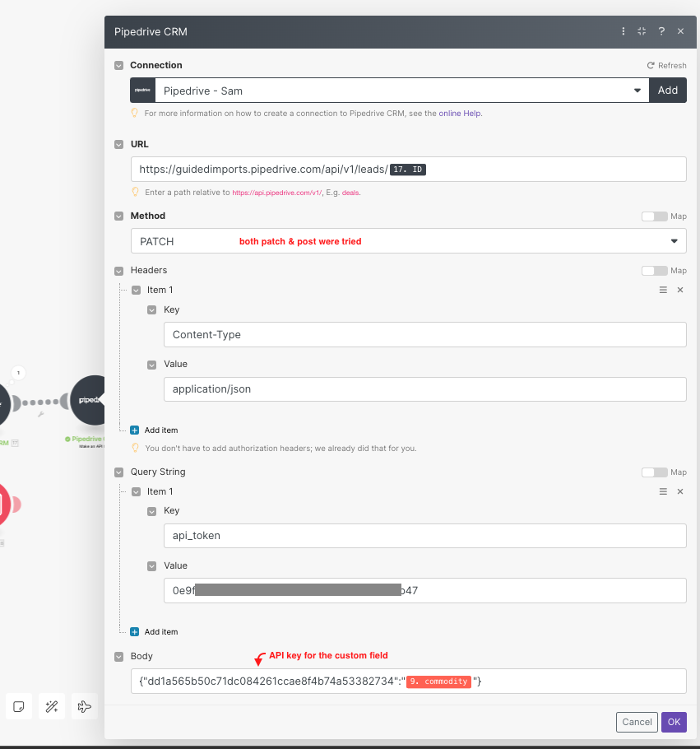700x749 pixels.
Task: Open the sticky note tool at bottom left
Action: click(x=18, y=706)
